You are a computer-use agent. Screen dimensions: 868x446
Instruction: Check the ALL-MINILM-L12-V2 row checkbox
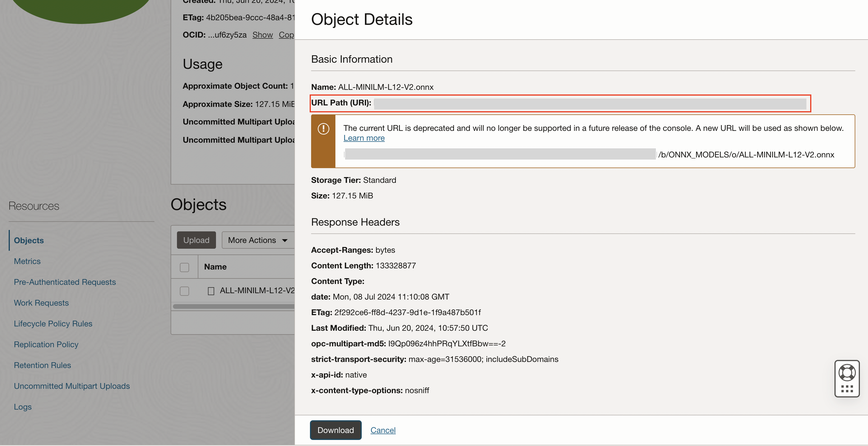pyautogui.click(x=184, y=291)
